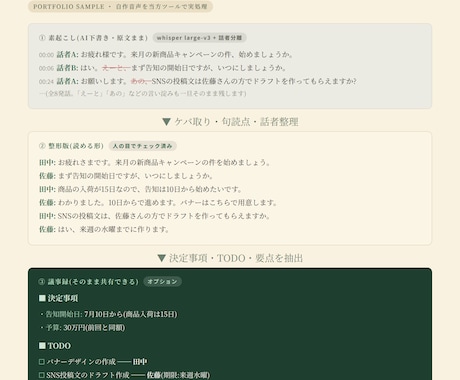Image resolution: width=460 pixels, height=380 pixels.
Task: Click the square marker beside 決定事項 heading
Action: click(x=42, y=298)
